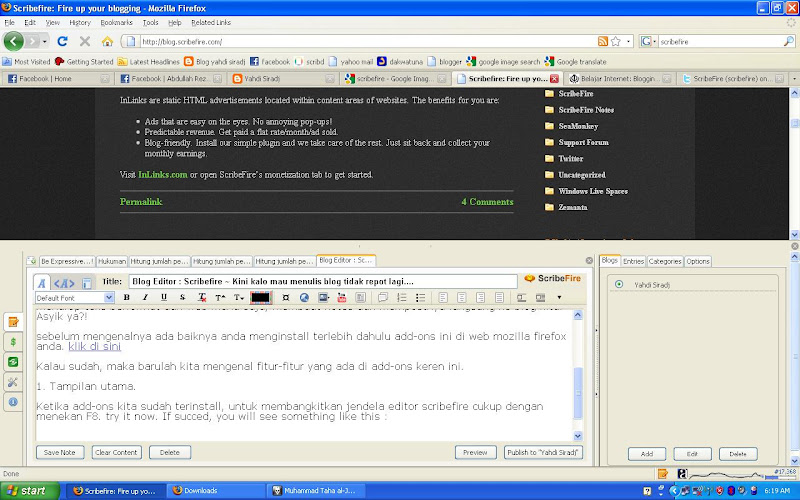Toggle bold formatting in ScribeFire editor
This screenshot has width=800, height=500.
127,297
